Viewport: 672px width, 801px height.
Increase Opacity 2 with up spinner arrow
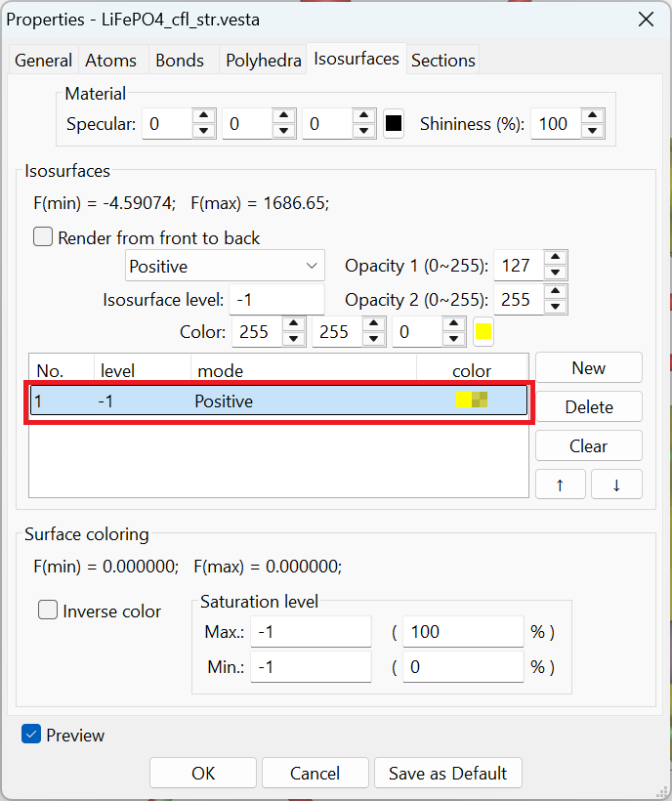[x=556, y=292]
